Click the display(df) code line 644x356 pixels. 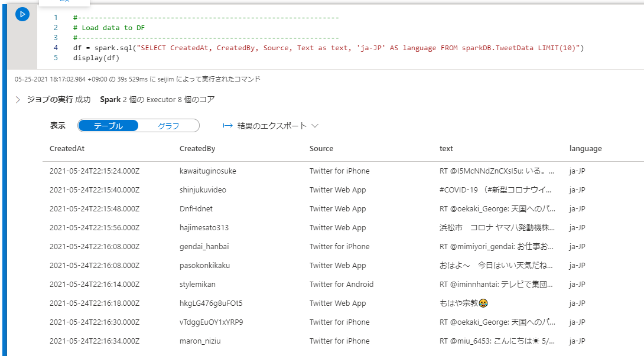click(x=96, y=58)
